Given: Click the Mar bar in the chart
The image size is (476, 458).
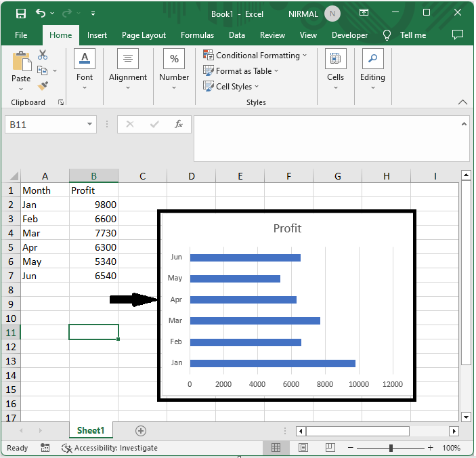Looking at the screenshot, I should [255, 320].
